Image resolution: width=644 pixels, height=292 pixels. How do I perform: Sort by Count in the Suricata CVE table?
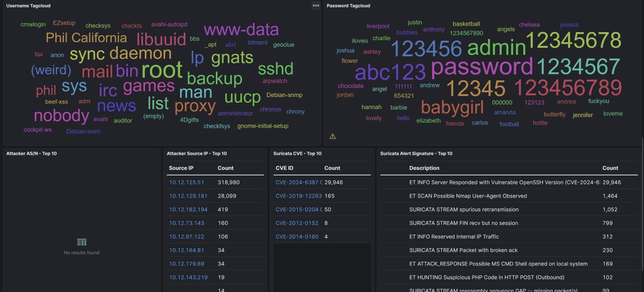point(332,168)
